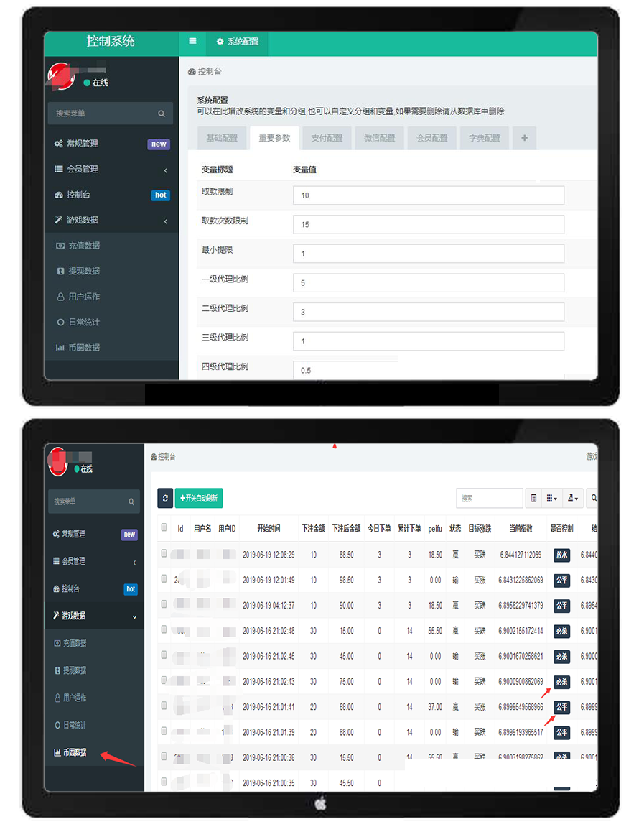Select the checkbox of the 2019-06-19 04:12:37 row
This screenshot has width=644, height=832.
(x=164, y=605)
